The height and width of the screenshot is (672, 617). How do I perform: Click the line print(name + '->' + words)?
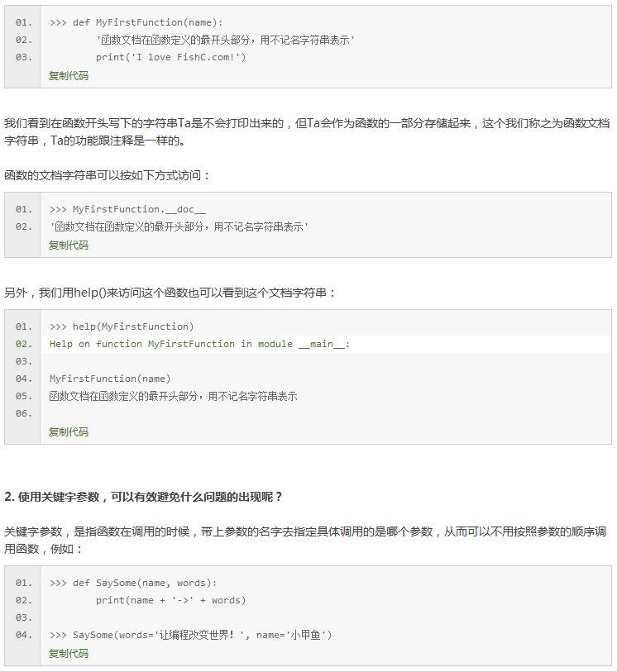[170, 600]
